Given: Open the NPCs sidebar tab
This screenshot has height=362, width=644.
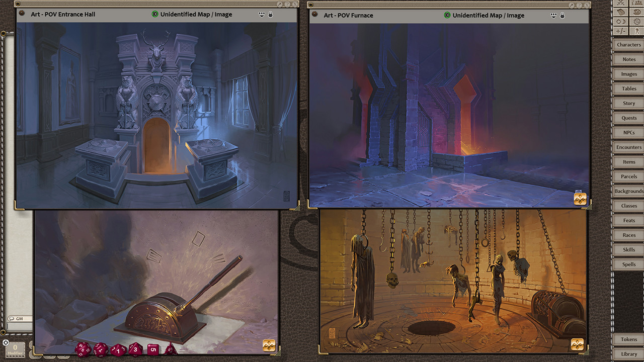Looking at the screenshot, I should 628,133.
